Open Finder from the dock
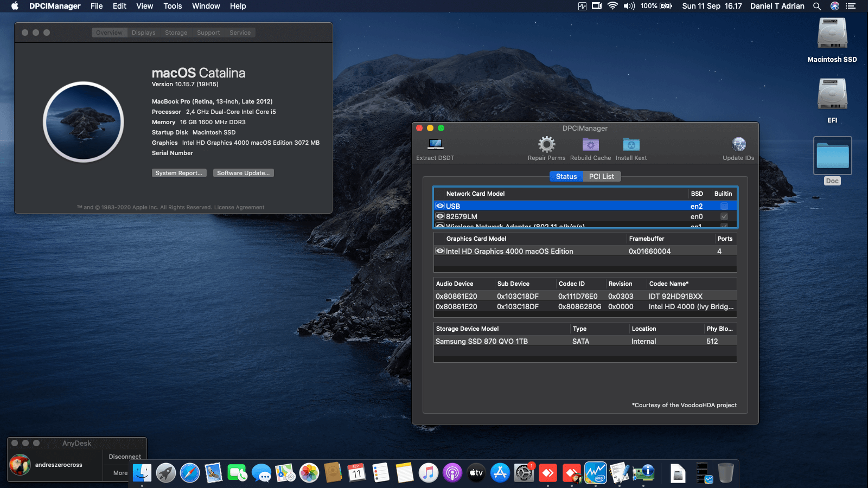The image size is (868, 488). click(x=142, y=473)
